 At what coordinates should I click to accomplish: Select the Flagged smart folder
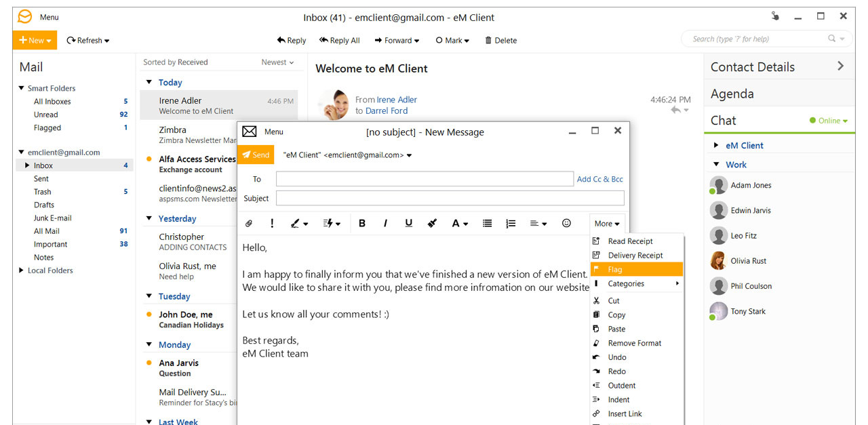pyautogui.click(x=47, y=127)
